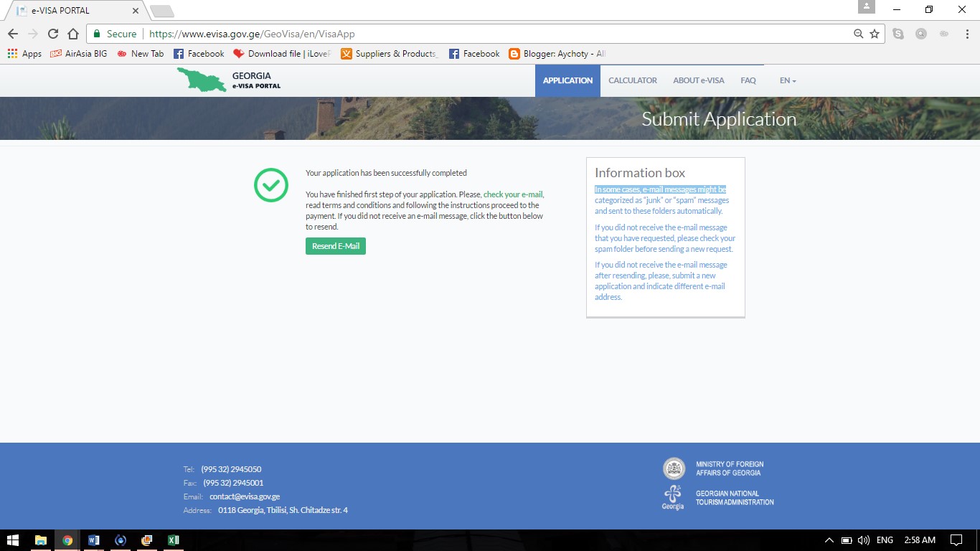Click the Information box heading

(640, 173)
